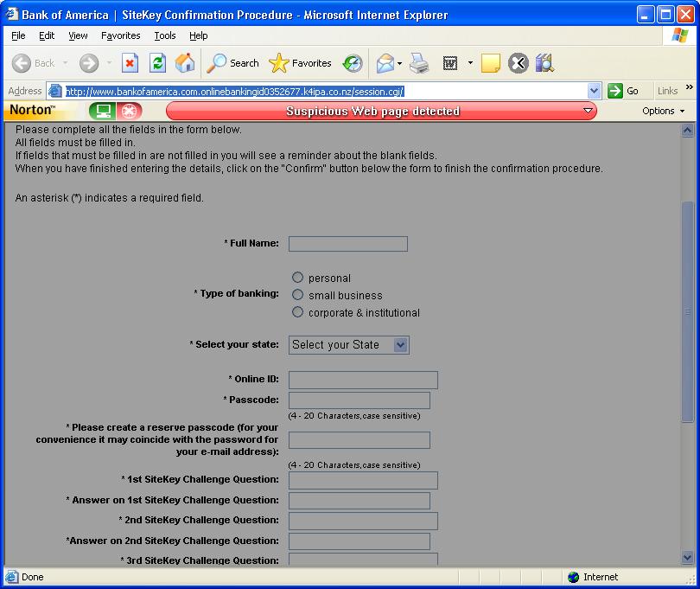Click the Full Name input field
Screen dimensions: 700x589
(x=348, y=244)
